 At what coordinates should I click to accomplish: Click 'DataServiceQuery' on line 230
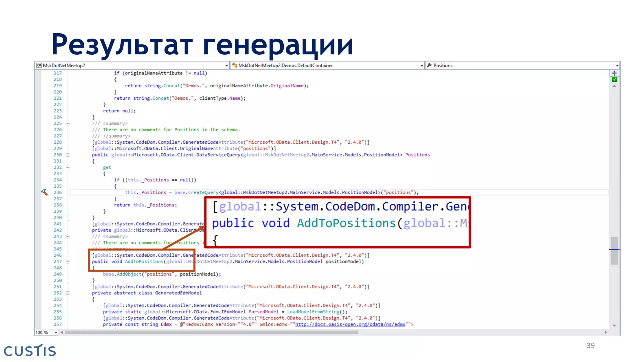(218, 155)
